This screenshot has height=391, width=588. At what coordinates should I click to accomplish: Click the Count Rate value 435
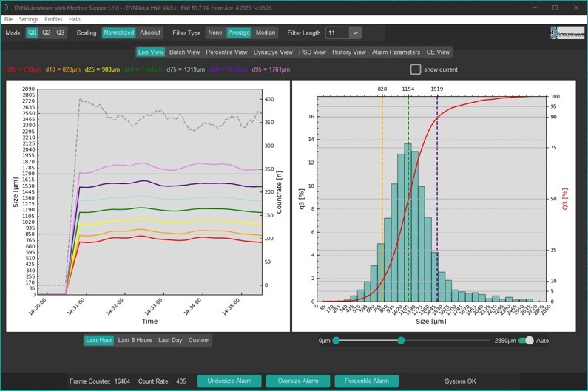181,381
